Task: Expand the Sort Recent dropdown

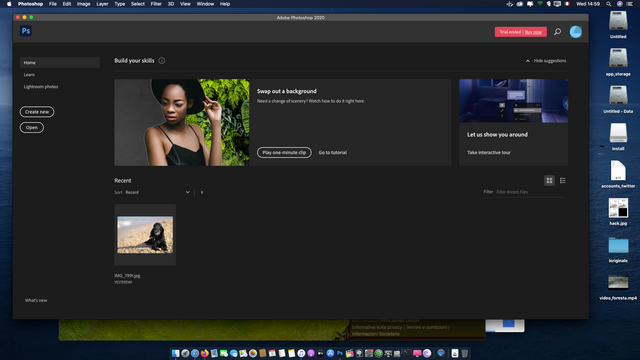Action: [x=158, y=192]
